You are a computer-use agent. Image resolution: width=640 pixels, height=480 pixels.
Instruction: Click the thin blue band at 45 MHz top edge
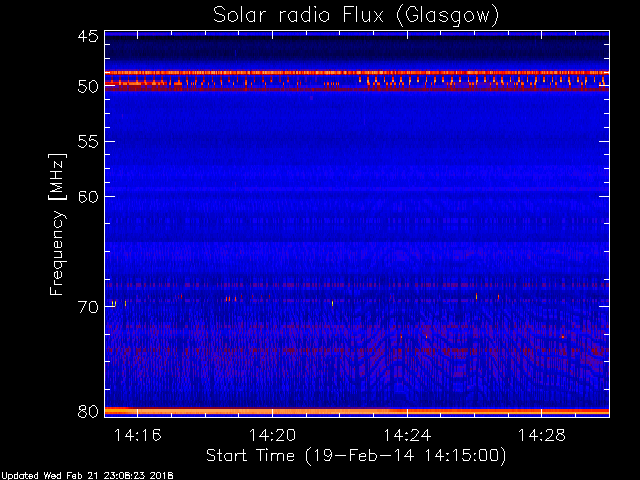[357, 34]
